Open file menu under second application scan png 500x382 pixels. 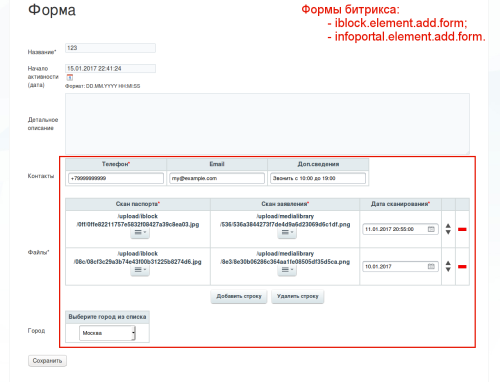(287, 270)
